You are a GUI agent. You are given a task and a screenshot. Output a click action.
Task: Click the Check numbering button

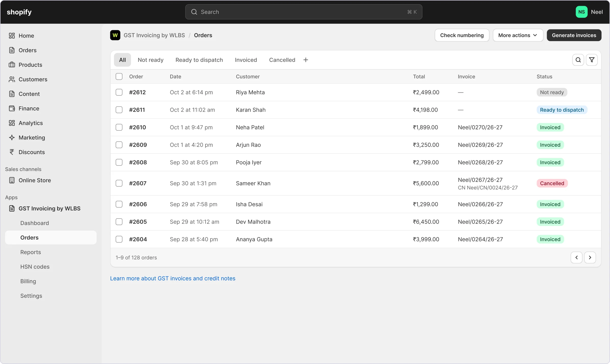coord(462,35)
